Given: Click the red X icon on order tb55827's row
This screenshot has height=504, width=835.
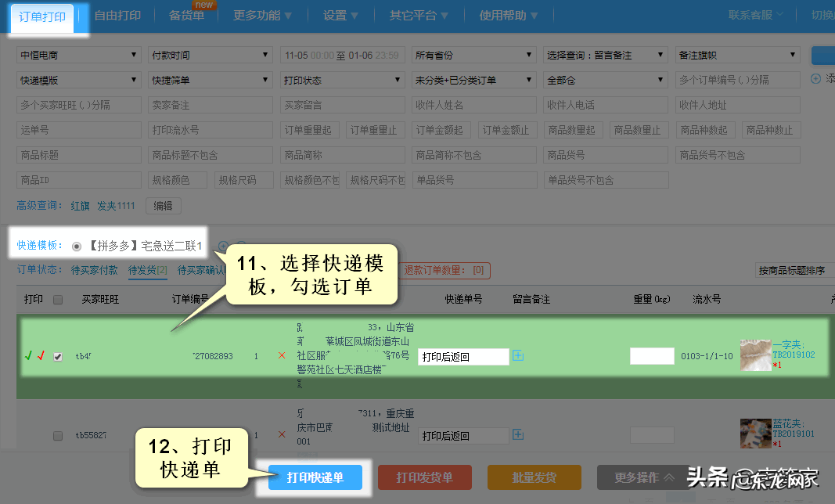Looking at the screenshot, I should (282, 435).
